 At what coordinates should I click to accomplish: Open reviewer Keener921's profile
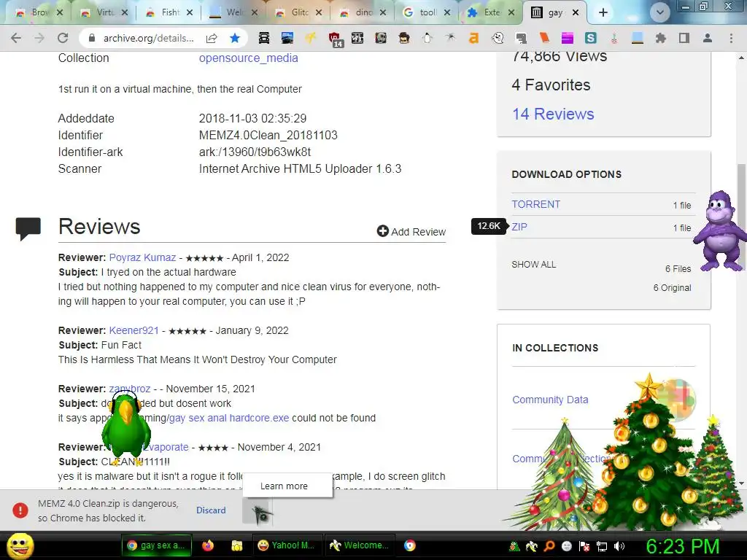134,330
